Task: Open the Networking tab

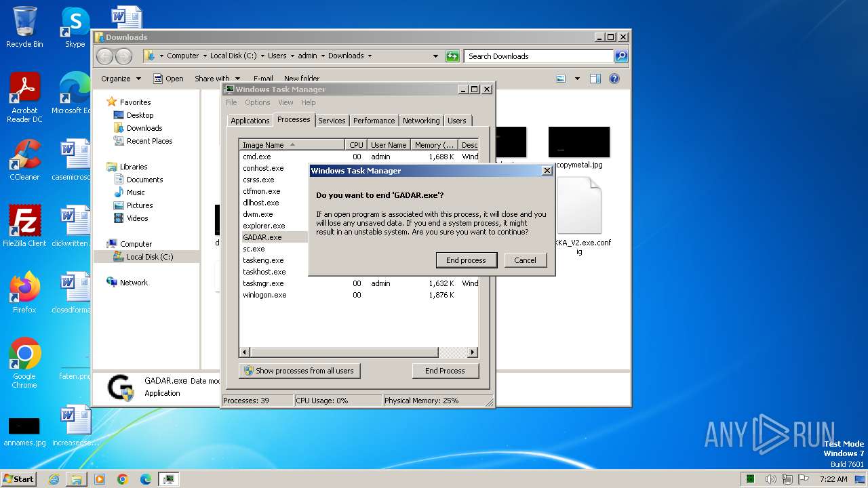Action: (421, 121)
